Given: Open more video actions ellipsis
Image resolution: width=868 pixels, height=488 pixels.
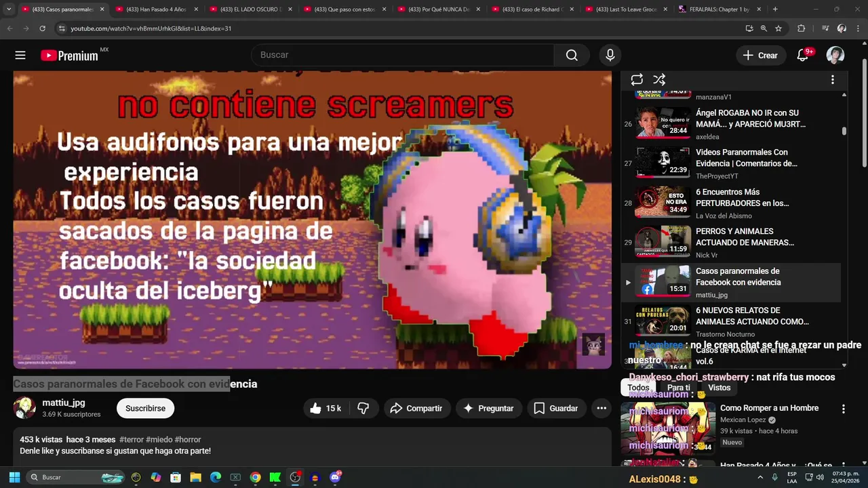Looking at the screenshot, I should [601, 408].
